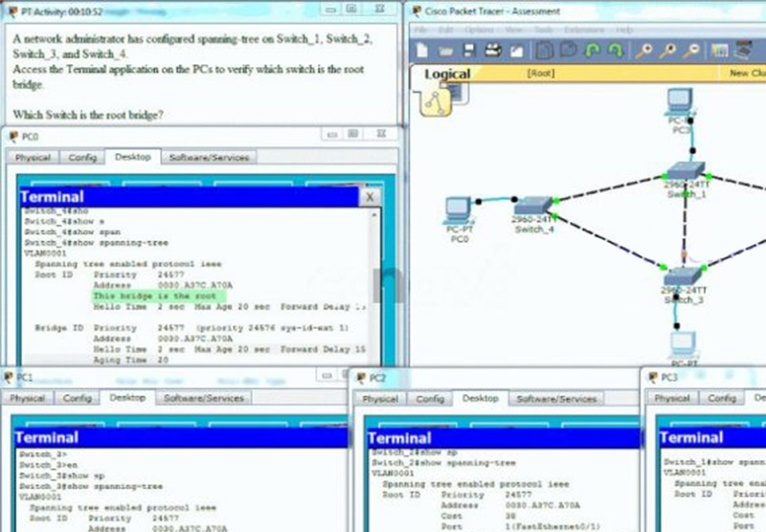Screen dimensions: 766x532
Task: Click the [Root] label in Logical bar
Action: pyautogui.click(x=540, y=74)
